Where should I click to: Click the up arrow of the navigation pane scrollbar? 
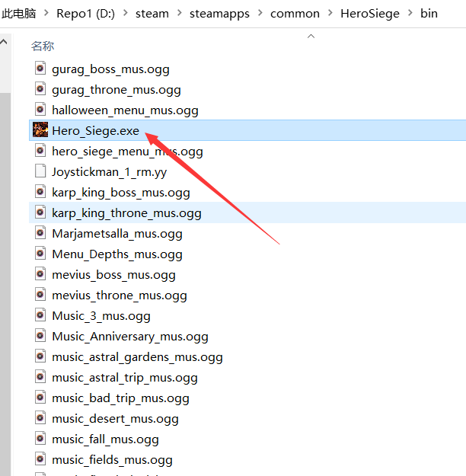(x=4, y=42)
